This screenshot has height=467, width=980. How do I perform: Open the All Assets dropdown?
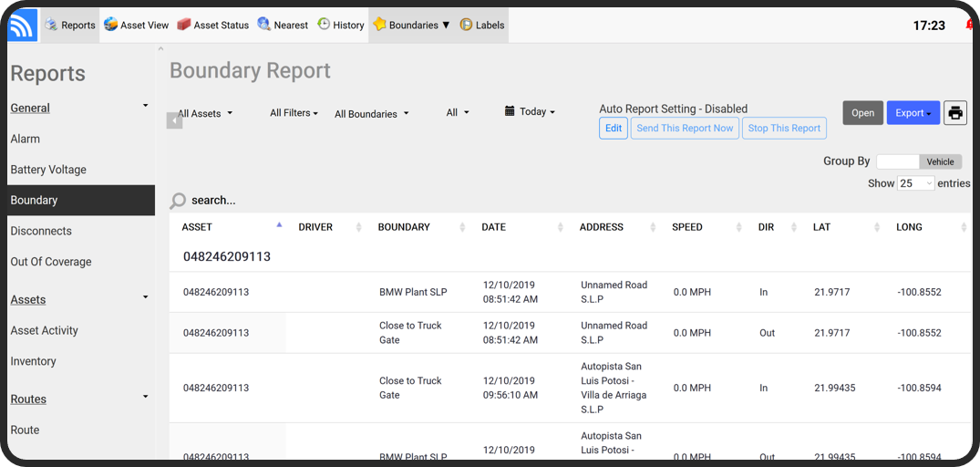point(205,113)
